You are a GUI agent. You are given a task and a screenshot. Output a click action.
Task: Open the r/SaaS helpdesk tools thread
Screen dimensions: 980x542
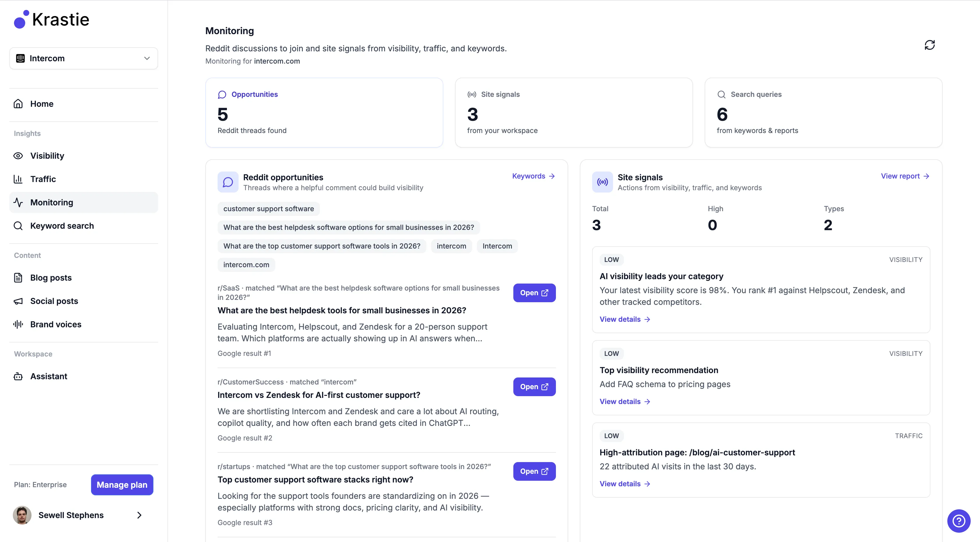[534, 293]
